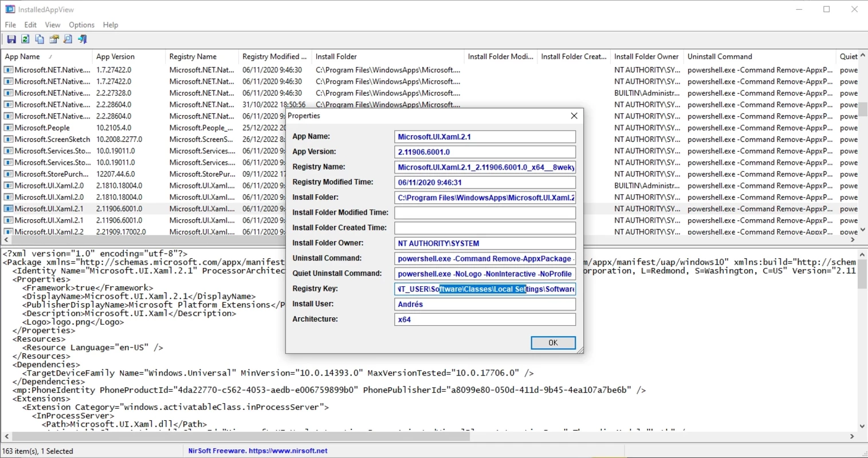Click the empty Install Folder Modified Time field
This screenshot has height=458, width=868.
485,212
